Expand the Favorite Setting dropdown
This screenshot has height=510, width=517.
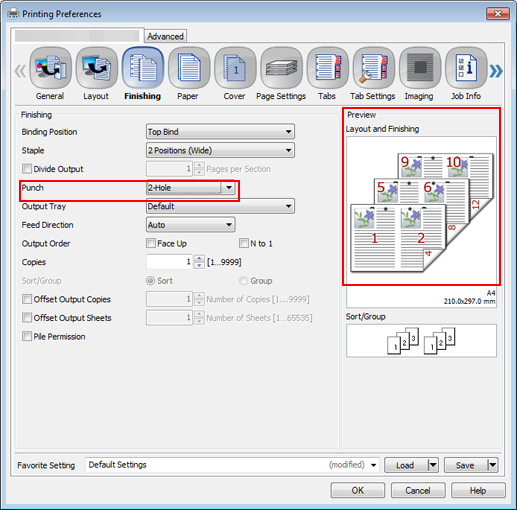click(x=374, y=465)
